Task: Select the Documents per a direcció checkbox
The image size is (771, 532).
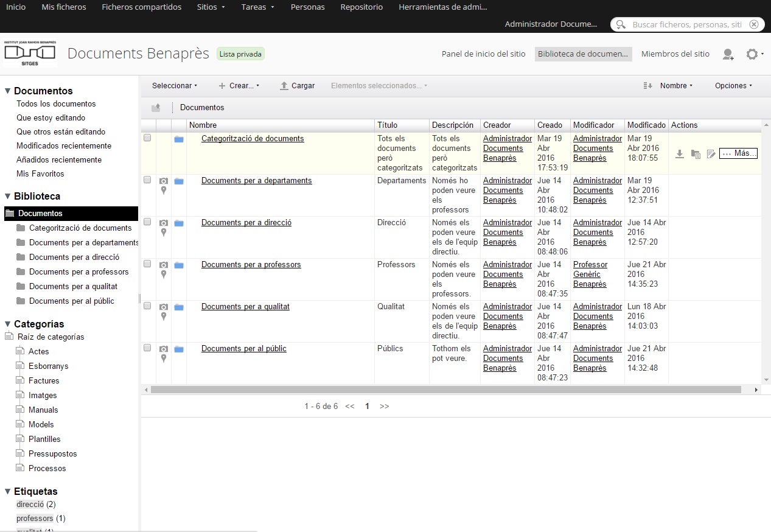Action: pos(147,222)
